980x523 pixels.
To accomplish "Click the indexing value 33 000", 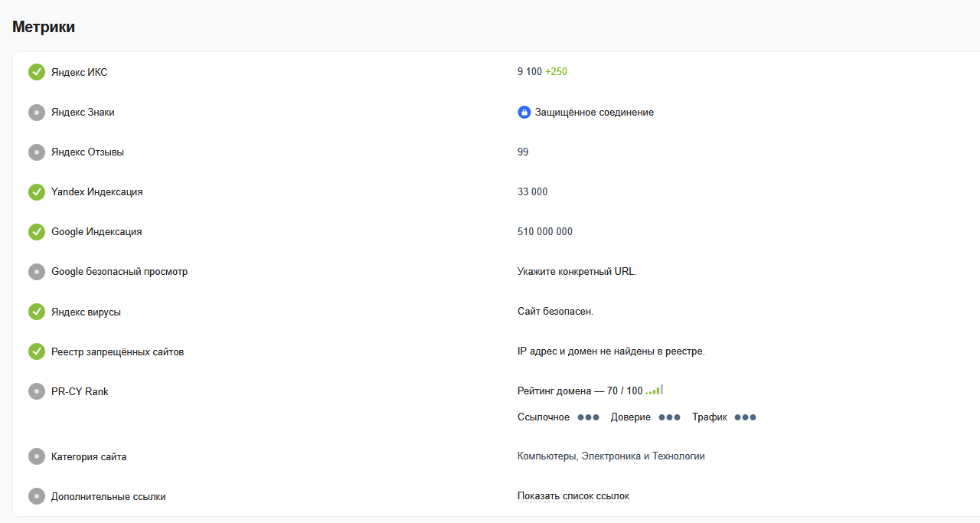I will tap(533, 192).
